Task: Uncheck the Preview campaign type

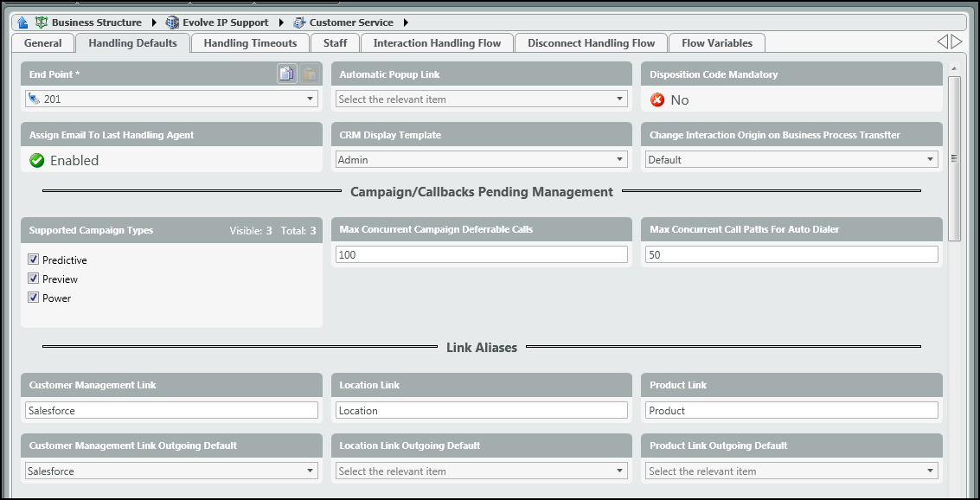Action: pyautogui.click(x=34, y=279)
